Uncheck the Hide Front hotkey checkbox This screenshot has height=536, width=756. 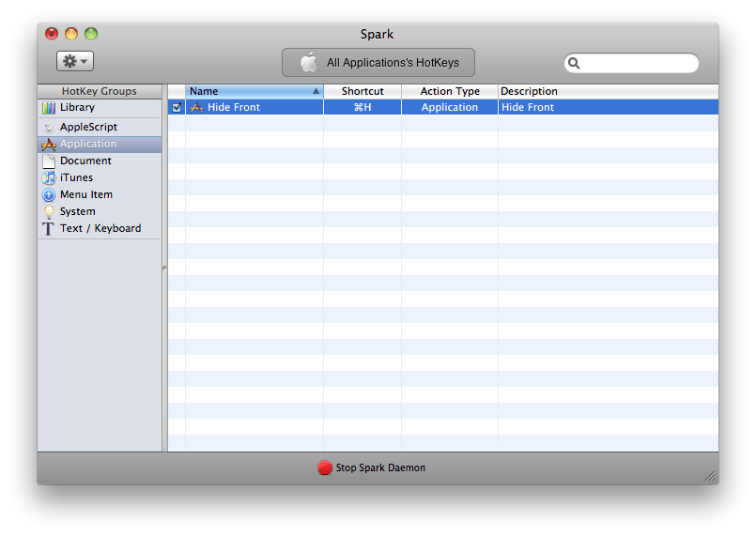point(177,107)
